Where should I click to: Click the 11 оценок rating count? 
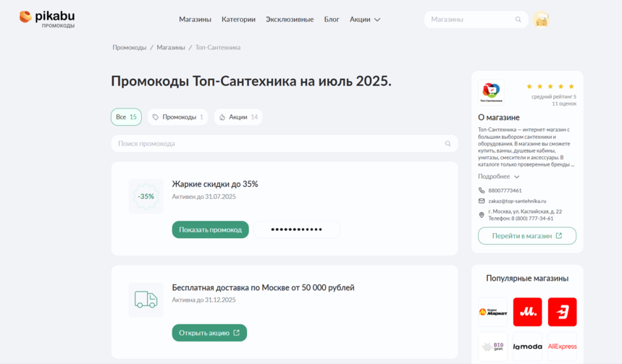point(564,103)
